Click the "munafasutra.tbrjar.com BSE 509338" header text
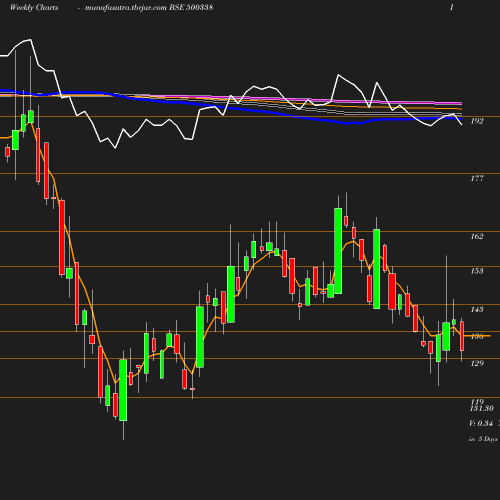The image size is (500, 500). tap(149, 8)
